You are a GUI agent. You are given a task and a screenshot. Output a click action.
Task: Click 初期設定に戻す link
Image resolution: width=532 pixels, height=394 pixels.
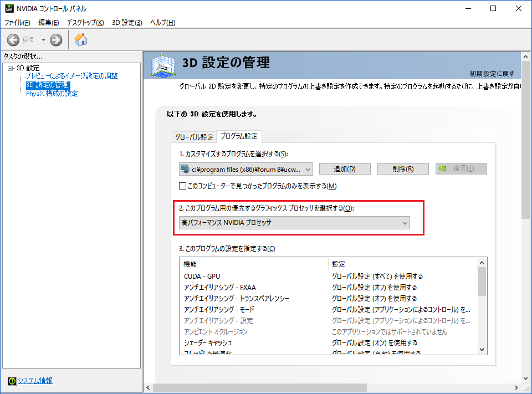tap(492, 74)
